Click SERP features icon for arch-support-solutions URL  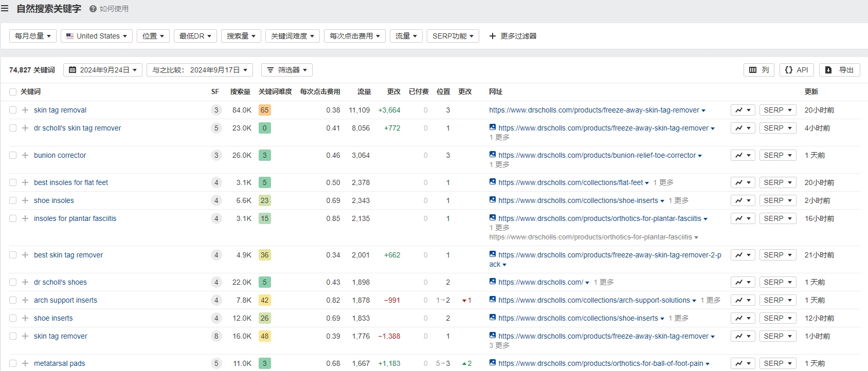(493, 299)
